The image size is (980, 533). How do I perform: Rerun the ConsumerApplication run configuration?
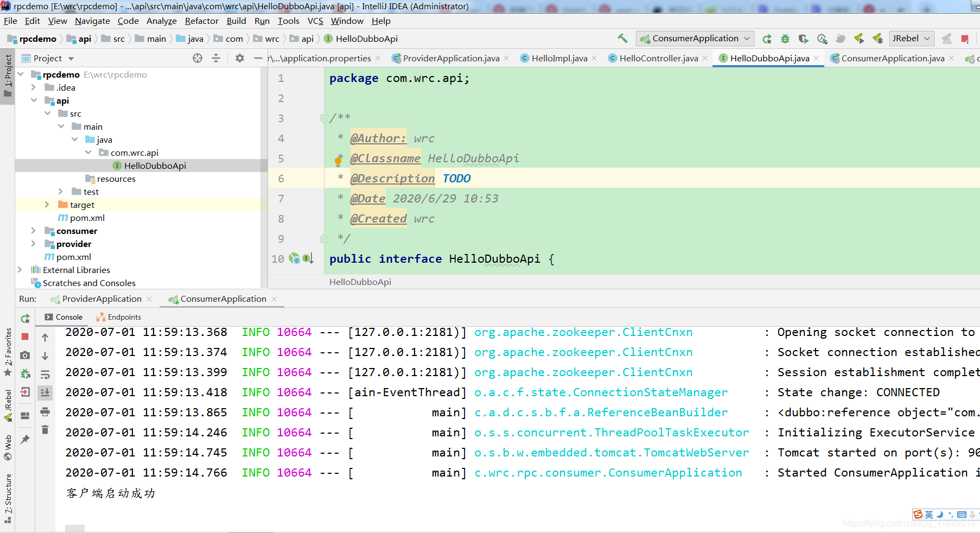click(25, 318)
